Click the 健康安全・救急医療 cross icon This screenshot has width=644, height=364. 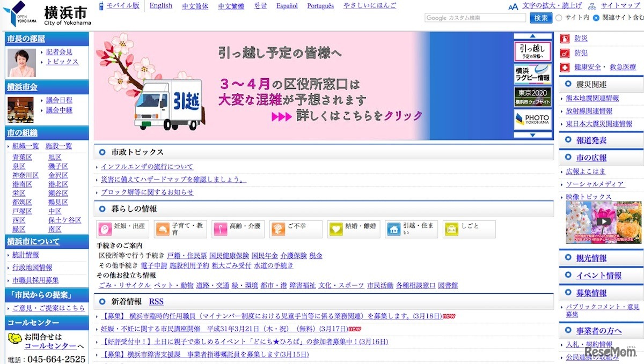point(565,66)
